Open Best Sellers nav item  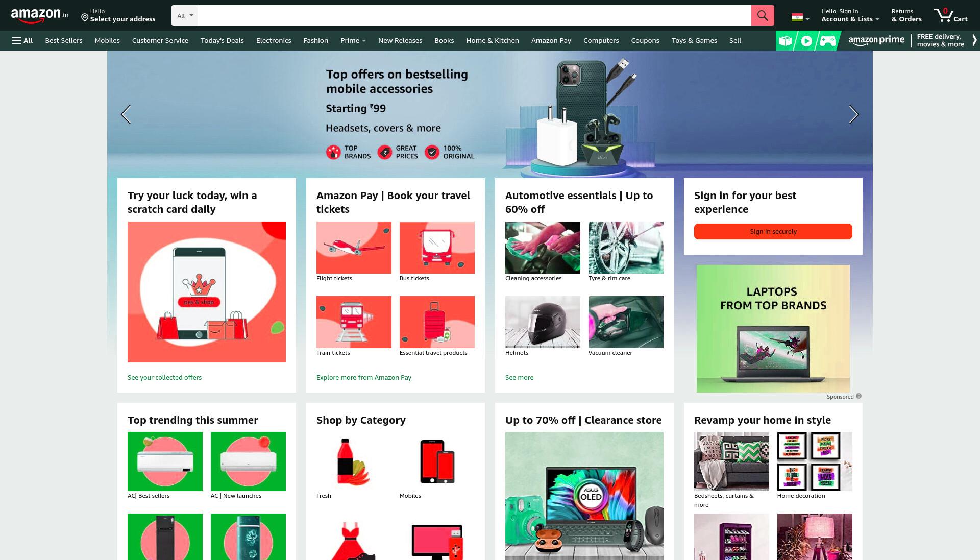tap(64, 40)
